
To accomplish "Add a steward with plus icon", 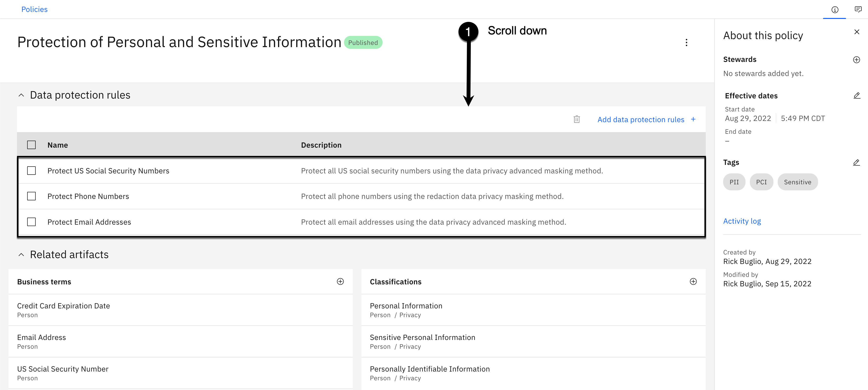I will click(856, 60).
